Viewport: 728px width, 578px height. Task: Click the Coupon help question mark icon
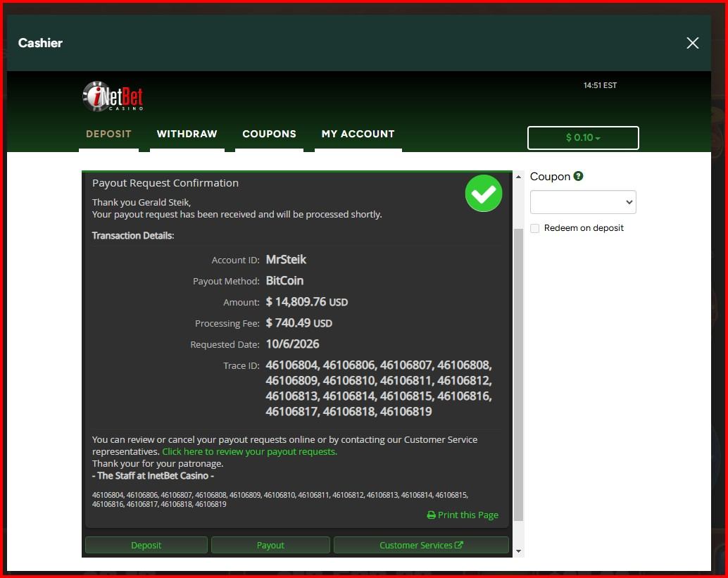[578, 177]
